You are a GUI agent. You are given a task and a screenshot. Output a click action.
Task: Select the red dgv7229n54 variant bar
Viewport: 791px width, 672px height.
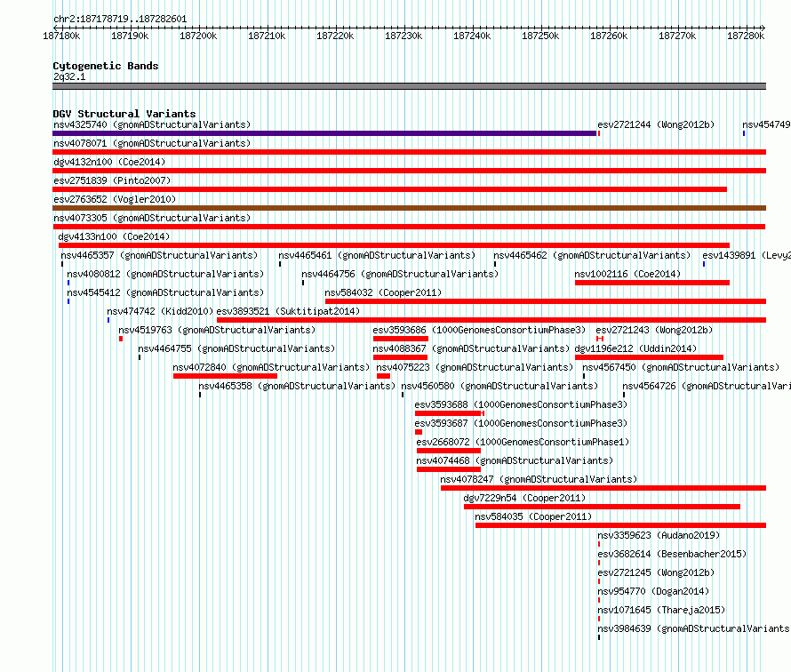point(603,507)
